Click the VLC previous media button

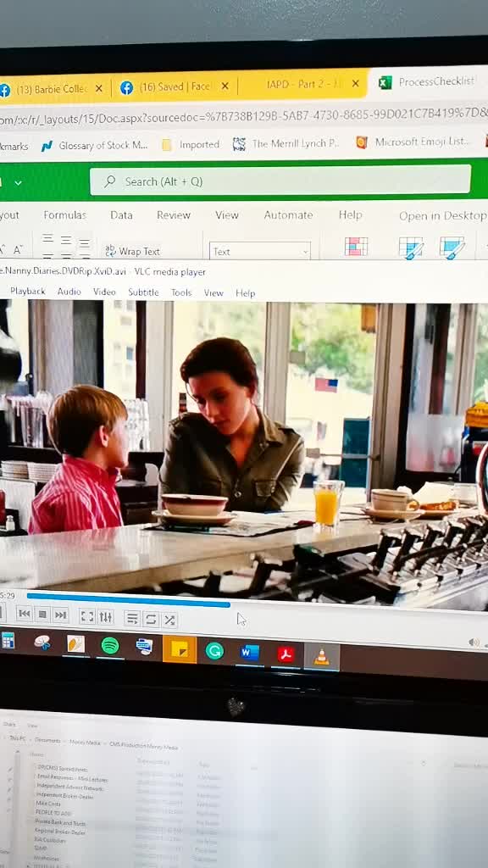[25, 615]
